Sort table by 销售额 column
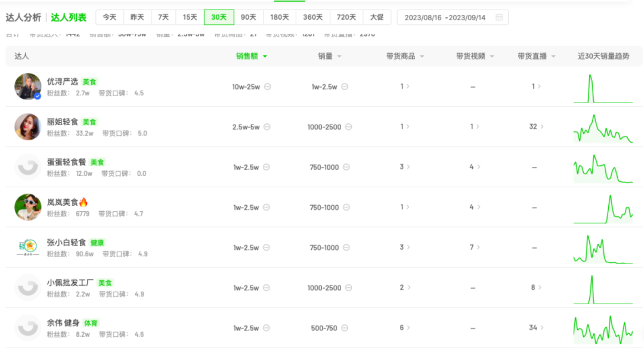Screen dimensions: 644x353 tap(251, 56)
